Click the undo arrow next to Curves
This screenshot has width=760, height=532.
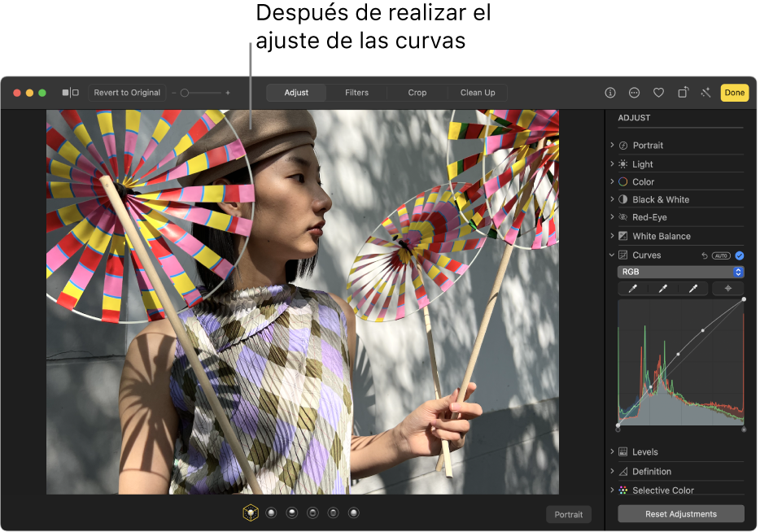705,255
